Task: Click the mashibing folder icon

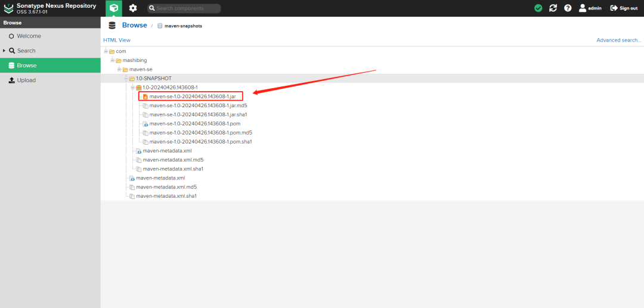Action: point(118,60)
